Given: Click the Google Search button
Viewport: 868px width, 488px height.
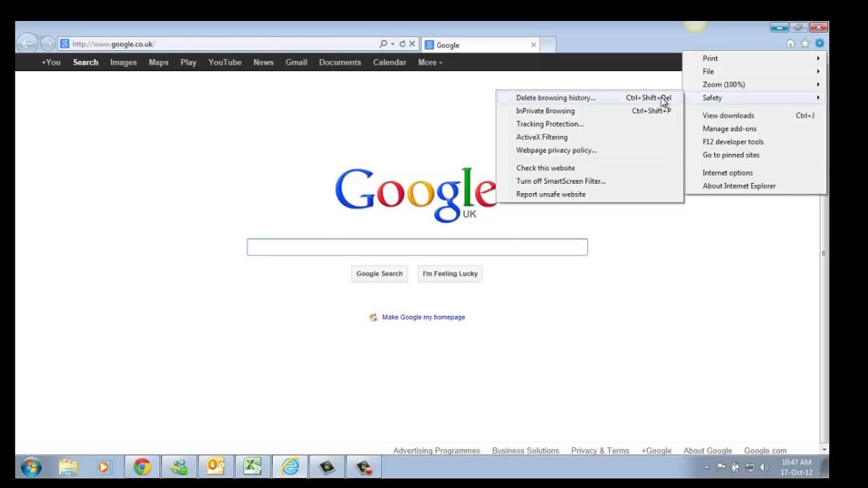Looking at the screenshot, I should [379, 274].
